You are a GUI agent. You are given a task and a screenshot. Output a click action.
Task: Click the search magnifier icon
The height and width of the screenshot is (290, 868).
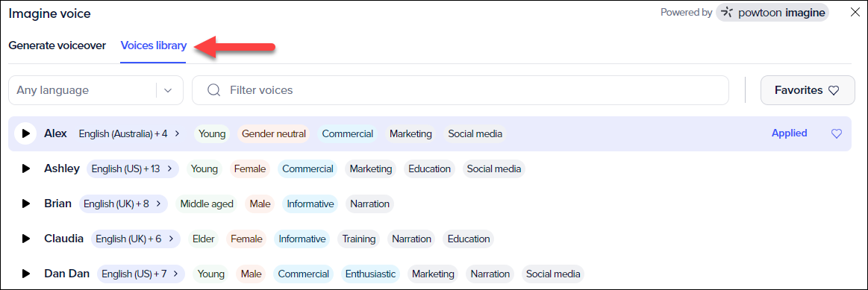click(213, 90)
